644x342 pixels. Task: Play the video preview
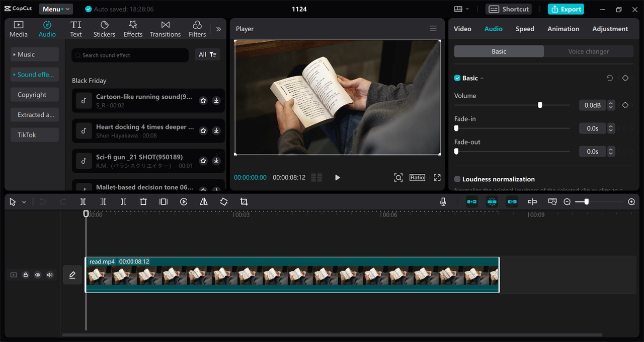click(338, 177)
